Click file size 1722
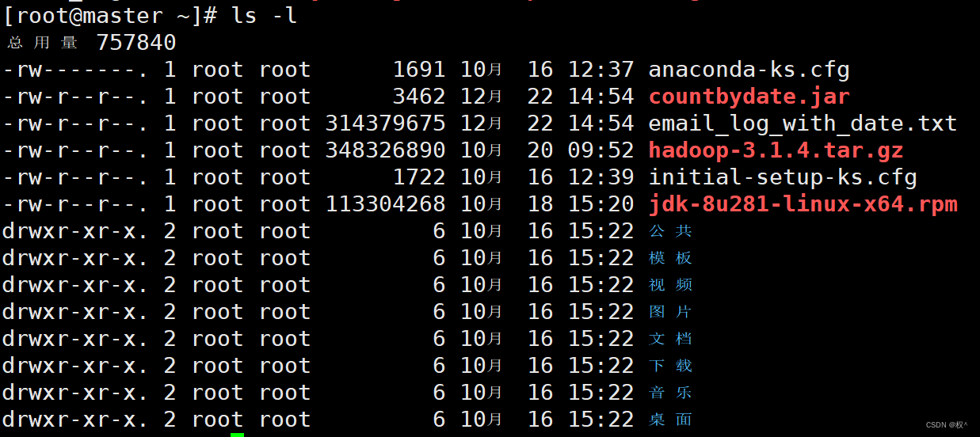The image size is (980, 437). click(x=419, y=178)
